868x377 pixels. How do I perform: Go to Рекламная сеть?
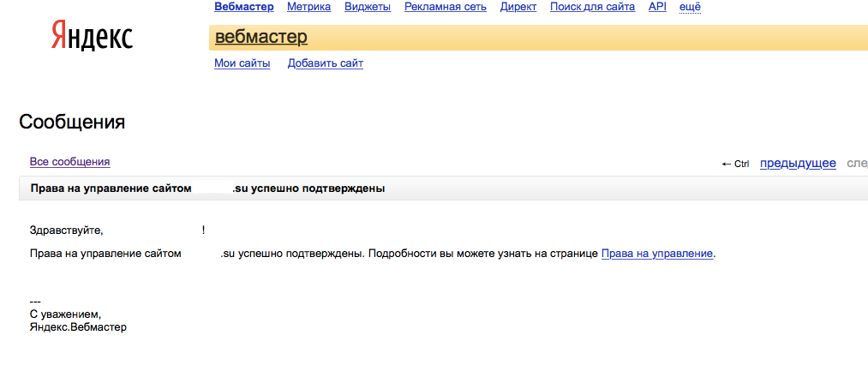(446, 7)
